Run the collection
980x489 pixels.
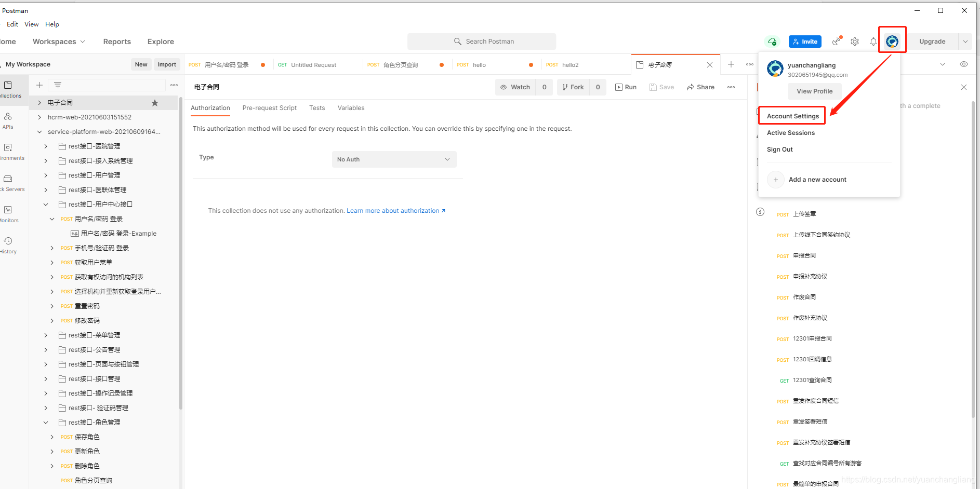(626, 87)
